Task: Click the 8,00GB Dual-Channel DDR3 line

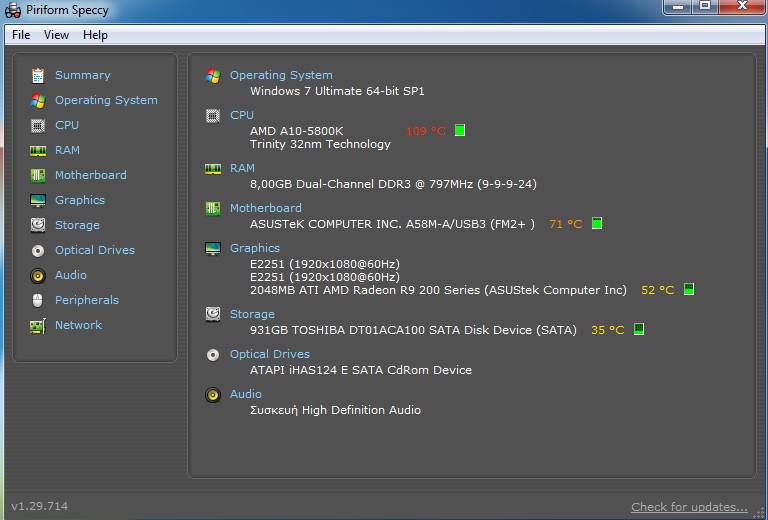Action: click(393, 184)
